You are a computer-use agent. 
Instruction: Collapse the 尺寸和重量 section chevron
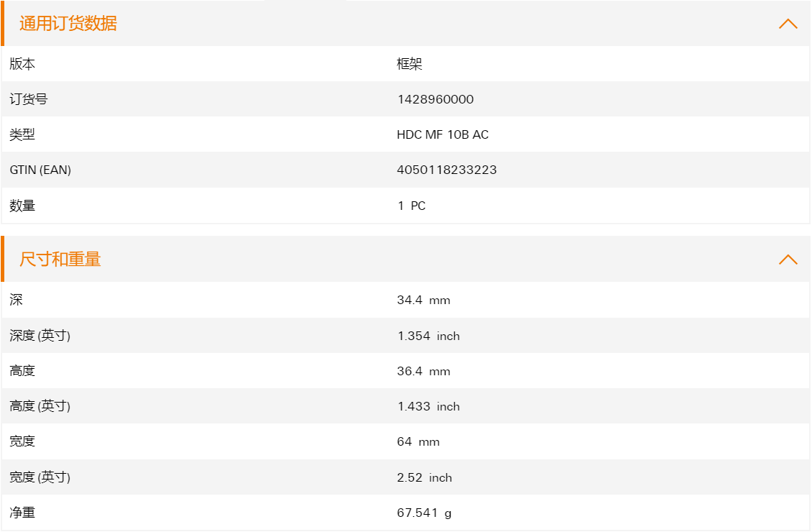[788, 260]
